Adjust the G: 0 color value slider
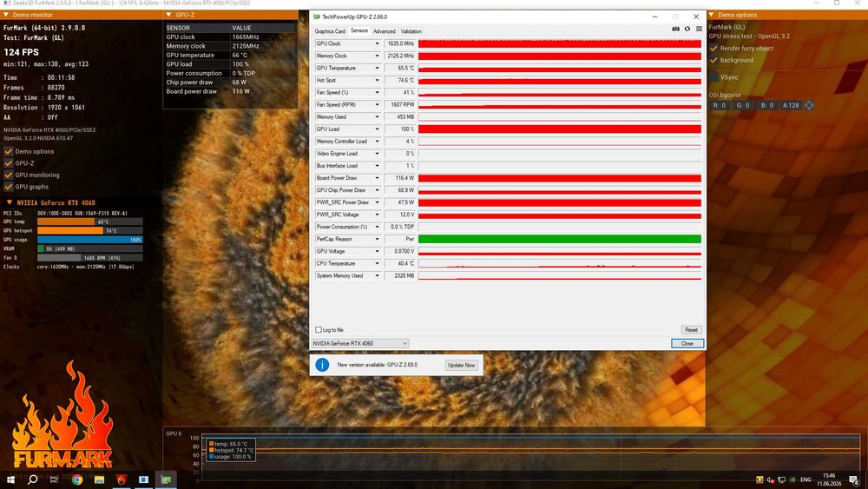This screenshot has width=868, height=489. [x=742, y=105]
